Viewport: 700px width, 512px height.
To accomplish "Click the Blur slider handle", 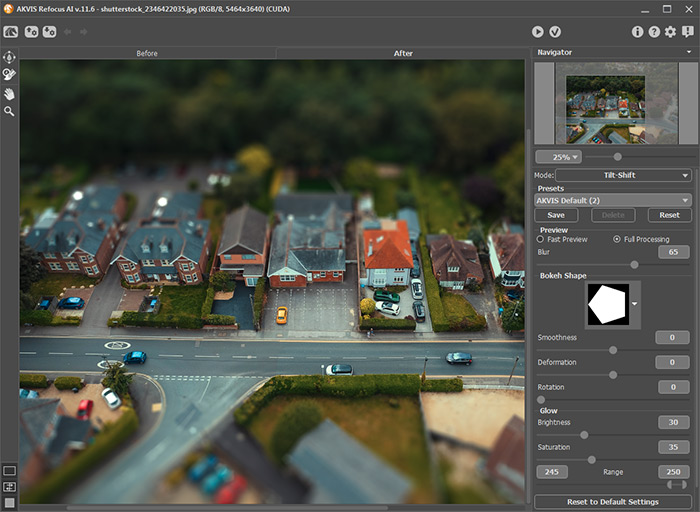I will 634,265.
